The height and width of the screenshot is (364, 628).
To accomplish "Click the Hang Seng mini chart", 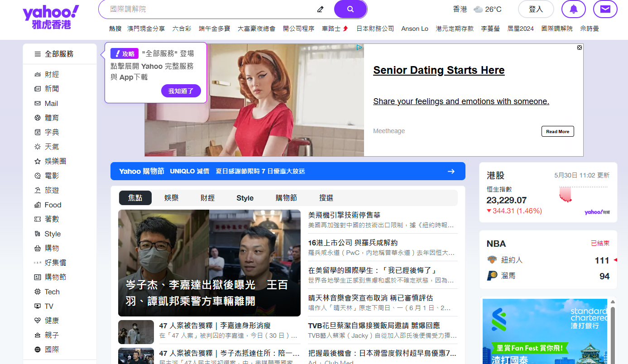I will click(x=584, y=194).
